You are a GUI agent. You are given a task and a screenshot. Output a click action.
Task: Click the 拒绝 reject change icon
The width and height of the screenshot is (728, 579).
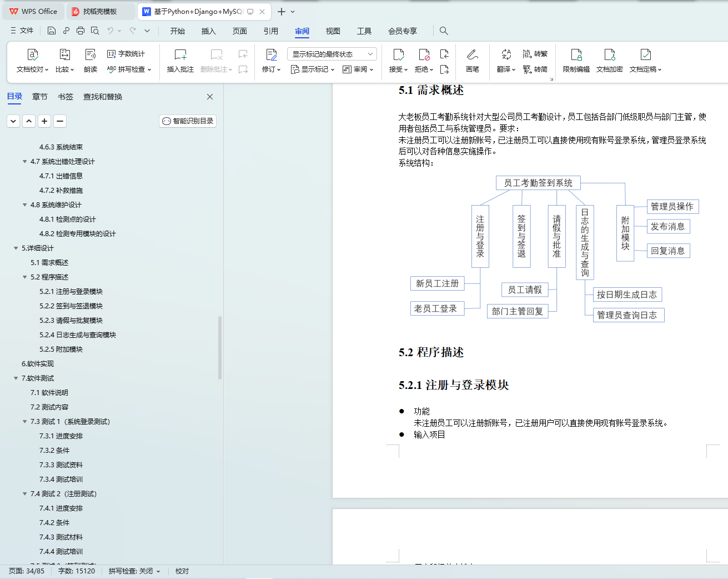424,54
